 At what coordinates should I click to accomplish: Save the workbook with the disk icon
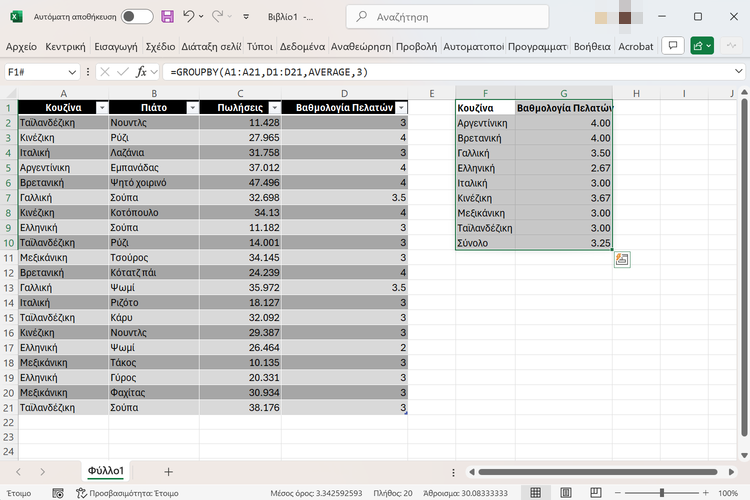click(x=167, y=17)
